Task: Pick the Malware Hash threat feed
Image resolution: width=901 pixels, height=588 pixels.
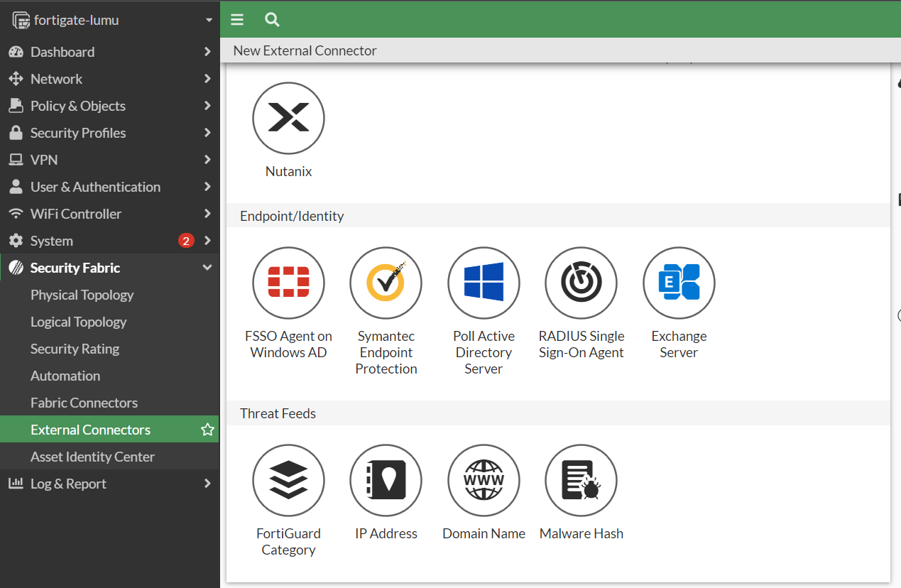Action: coord(581,480)
